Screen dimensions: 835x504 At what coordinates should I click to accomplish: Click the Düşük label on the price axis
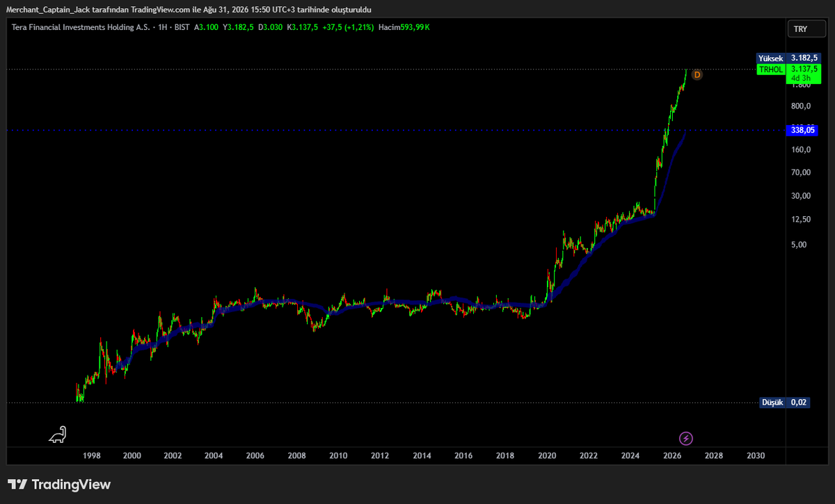tap(772, 403)
